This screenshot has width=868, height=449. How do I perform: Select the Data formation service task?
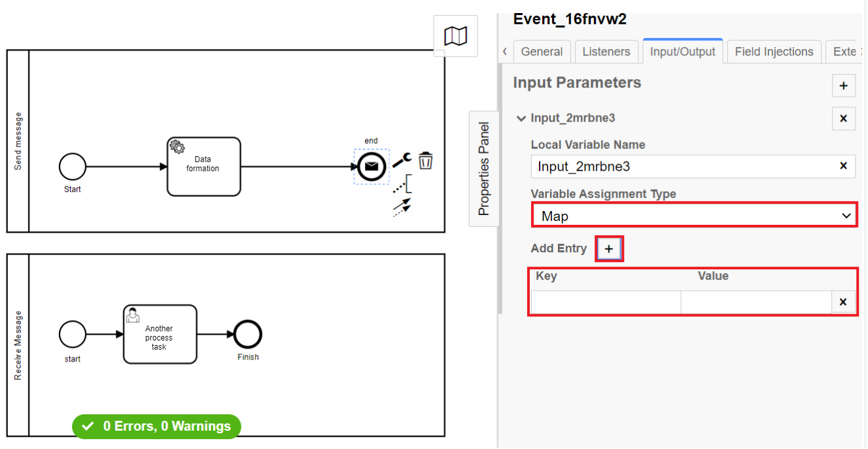(x=203, y=167)
